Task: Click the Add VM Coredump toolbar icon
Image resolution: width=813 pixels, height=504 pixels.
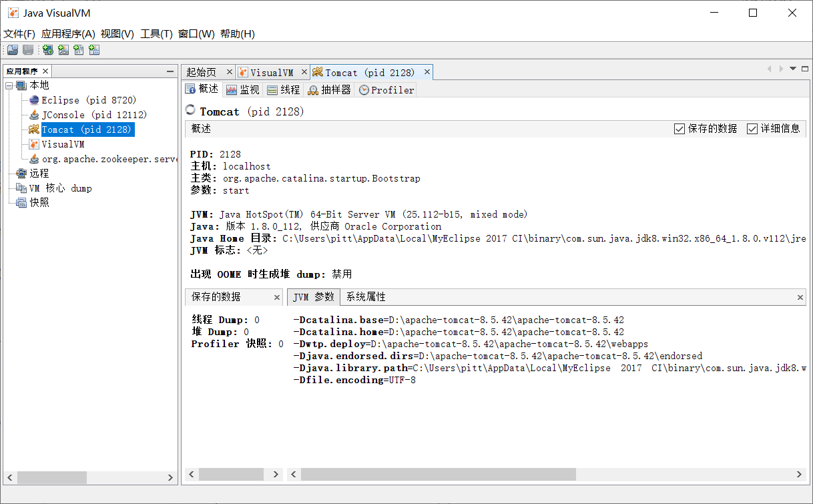Action: tap(79, 49)
